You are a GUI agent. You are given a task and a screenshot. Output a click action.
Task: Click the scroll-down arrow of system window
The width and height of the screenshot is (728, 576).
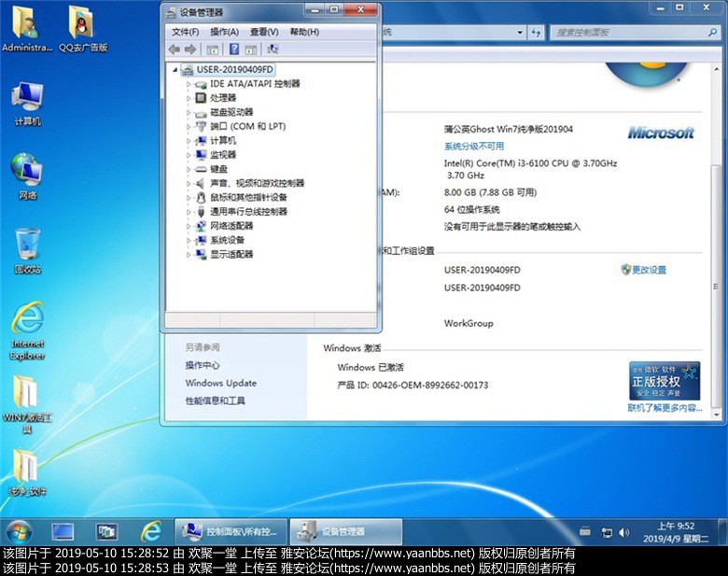pyautogui.click(x=717, y=414)
